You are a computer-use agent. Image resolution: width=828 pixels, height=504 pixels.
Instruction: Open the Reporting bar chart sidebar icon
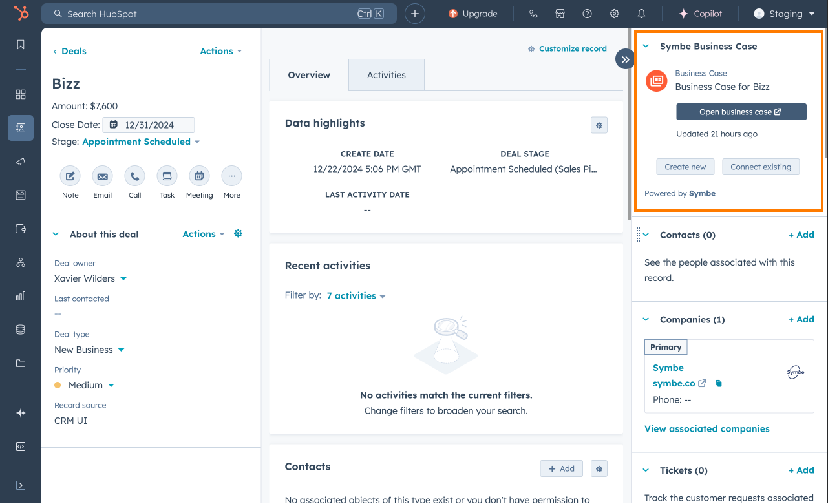point(21,296)
